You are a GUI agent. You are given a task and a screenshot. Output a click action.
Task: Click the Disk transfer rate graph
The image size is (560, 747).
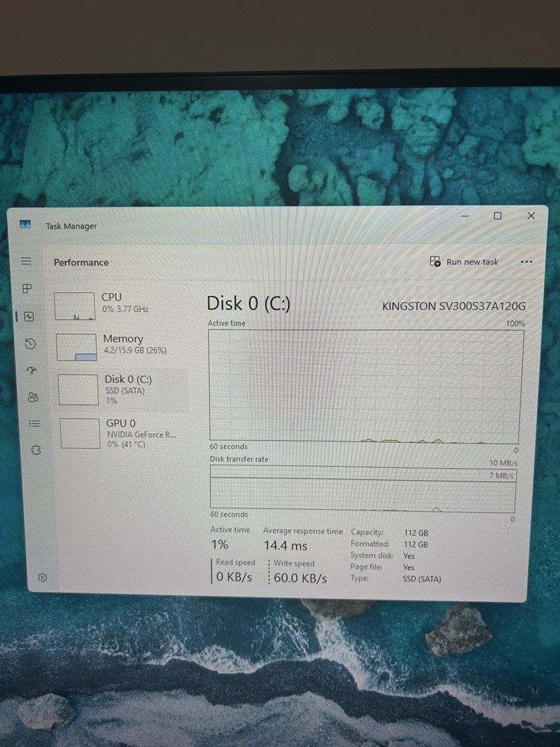click(362, 488)
